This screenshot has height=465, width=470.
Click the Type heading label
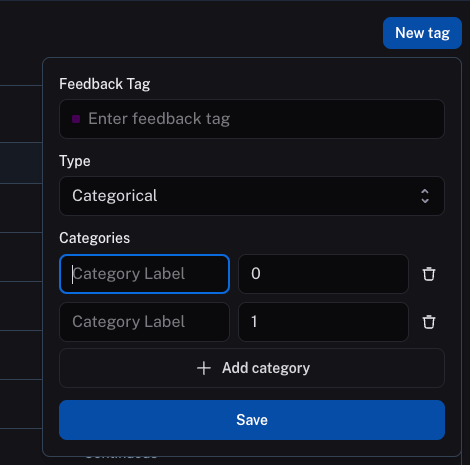[x=75, y=161]
